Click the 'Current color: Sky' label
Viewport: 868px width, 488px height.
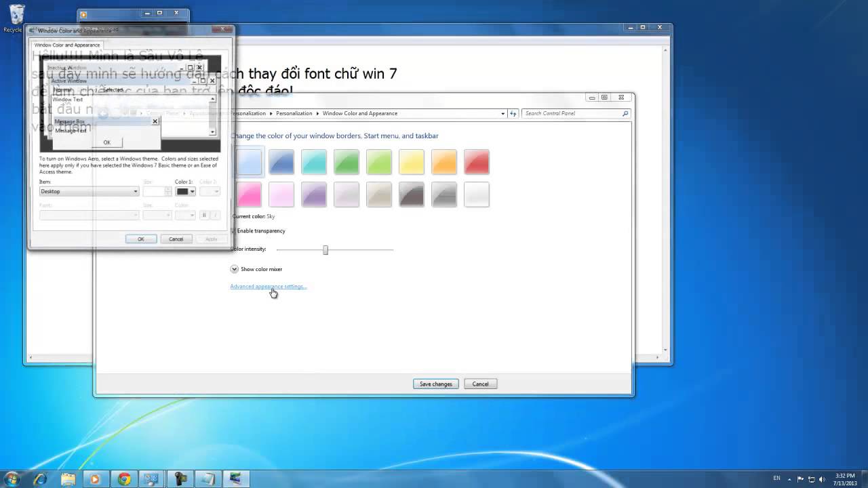[x=254, y=216]
